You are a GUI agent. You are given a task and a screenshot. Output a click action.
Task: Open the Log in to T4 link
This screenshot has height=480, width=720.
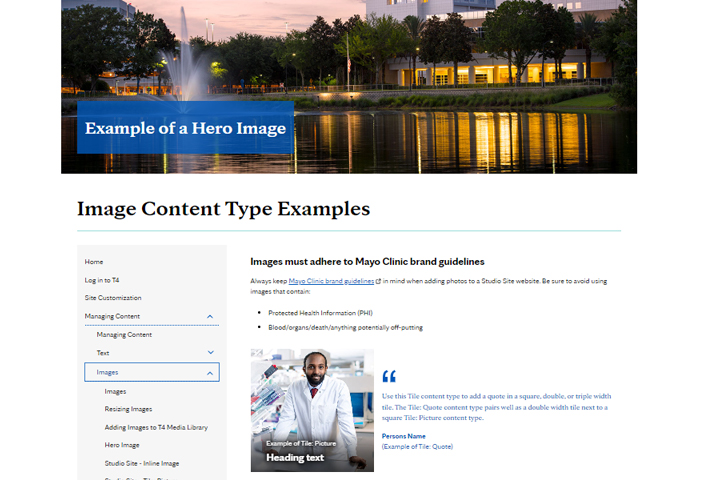point(102,280)
